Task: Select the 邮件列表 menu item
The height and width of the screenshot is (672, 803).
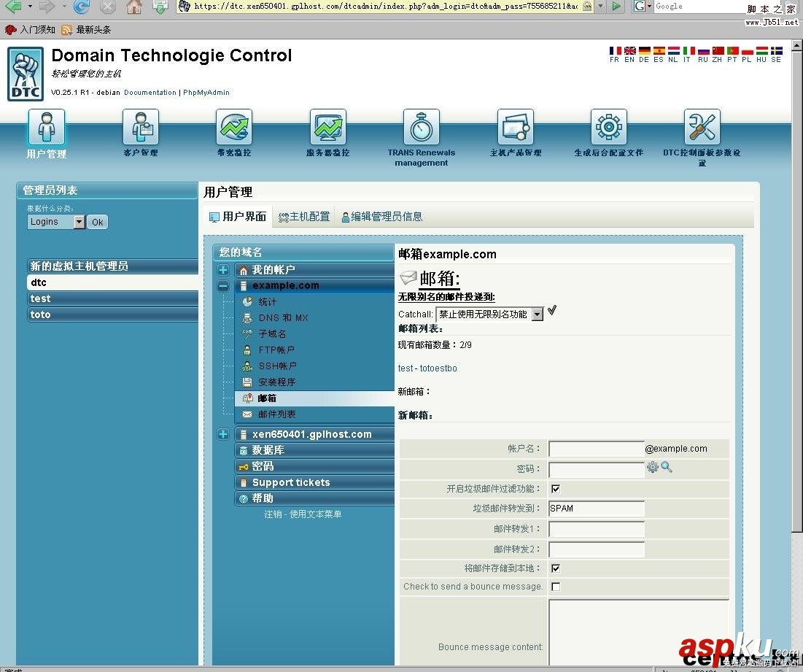Action: pos(276,414)
